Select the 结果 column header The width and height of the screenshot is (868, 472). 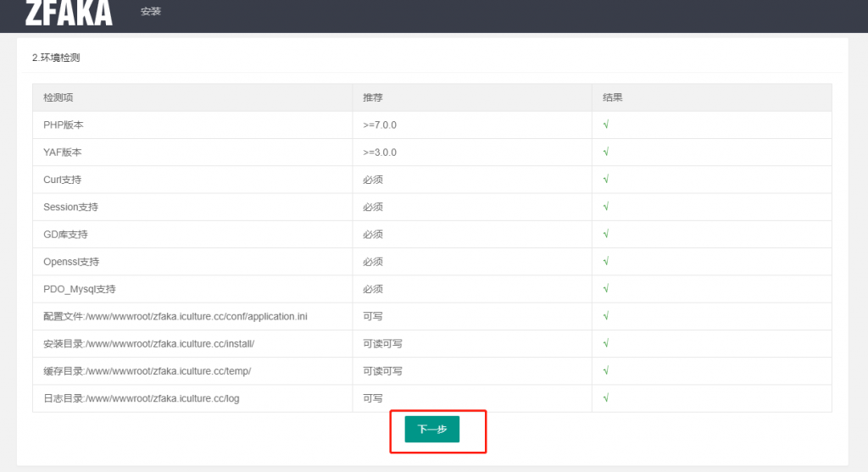tap(612, 97)
